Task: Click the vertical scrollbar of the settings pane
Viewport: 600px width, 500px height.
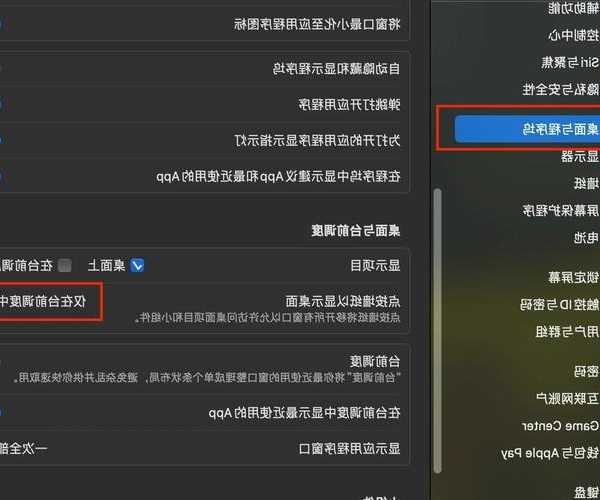Action: (438, 331)
